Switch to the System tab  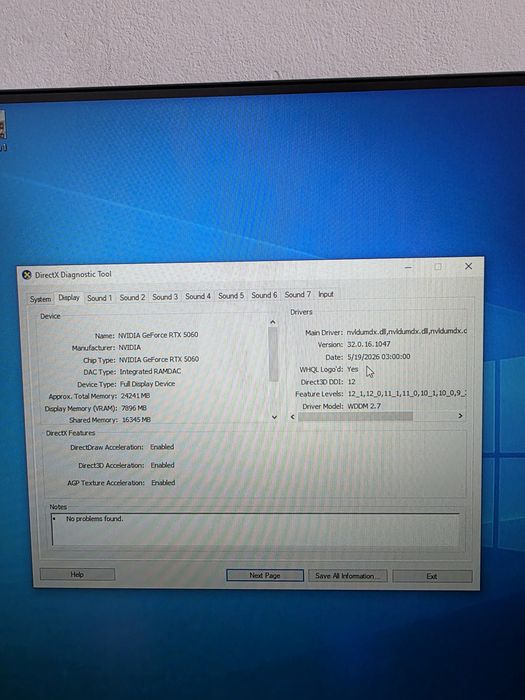point(40,299)
